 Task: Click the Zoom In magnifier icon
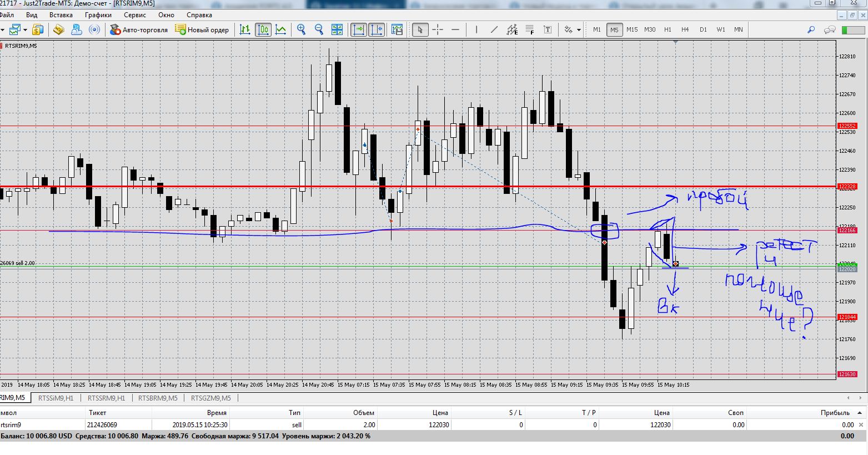[302, 29]
